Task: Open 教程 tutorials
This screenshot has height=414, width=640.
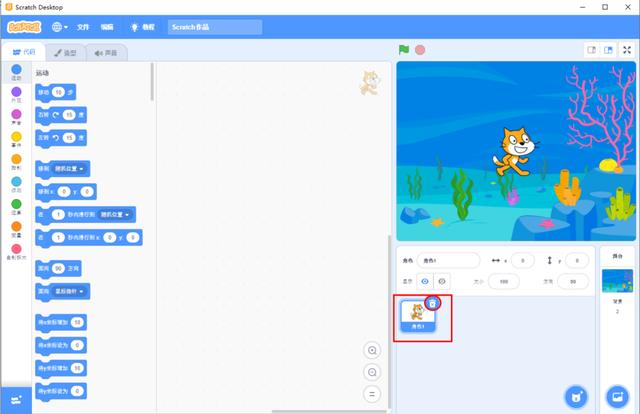Action: 143,27
